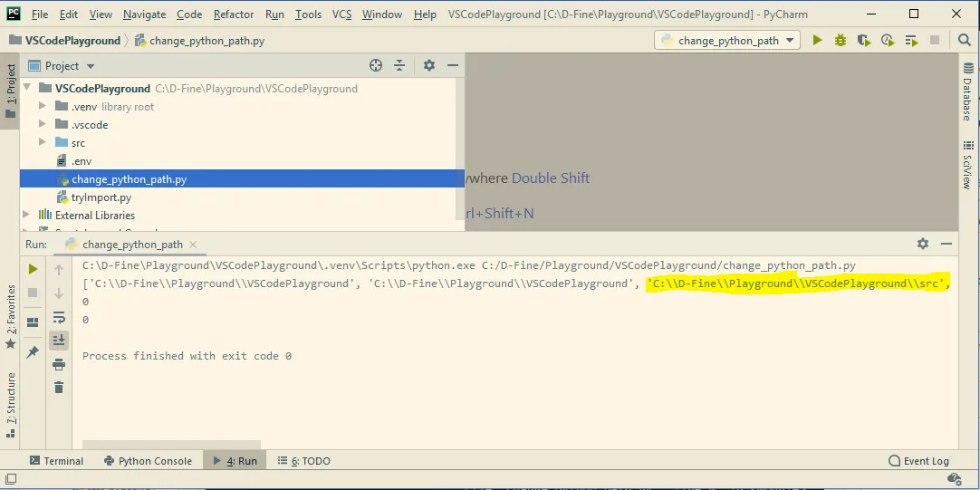This screenshot has height=490, width=980.
Task: Click VSCodePlayground in the breadcrumb bar
Action: 65,41
